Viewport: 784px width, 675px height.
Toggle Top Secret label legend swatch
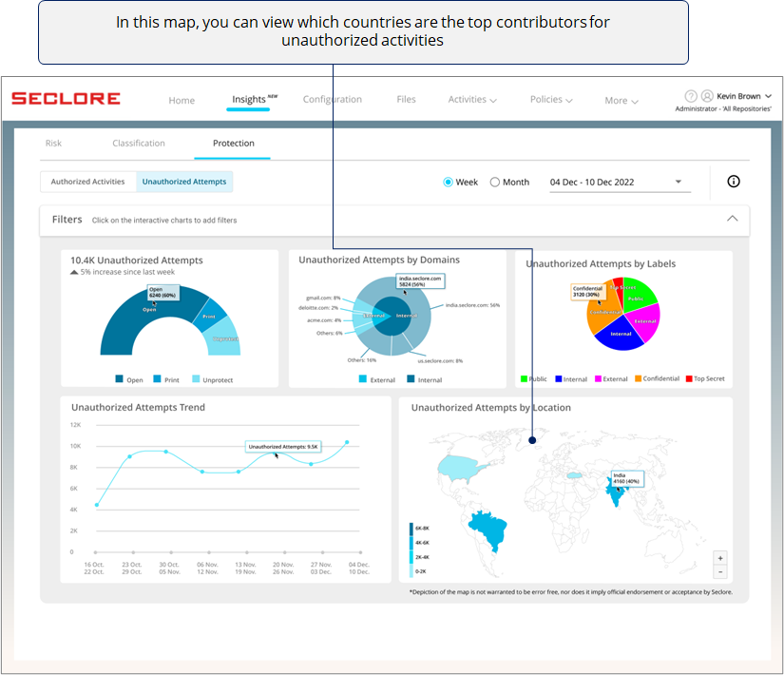[x=689, y=378]
